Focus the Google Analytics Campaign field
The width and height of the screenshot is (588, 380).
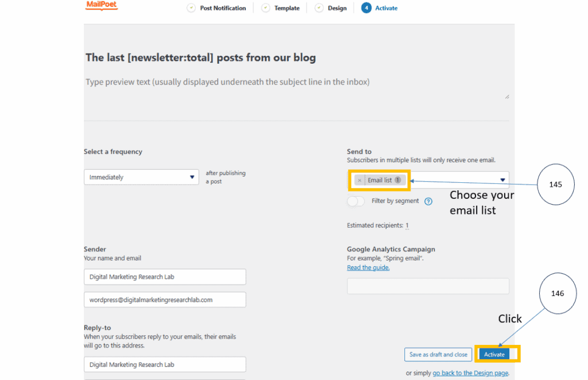tap(428, 286)
